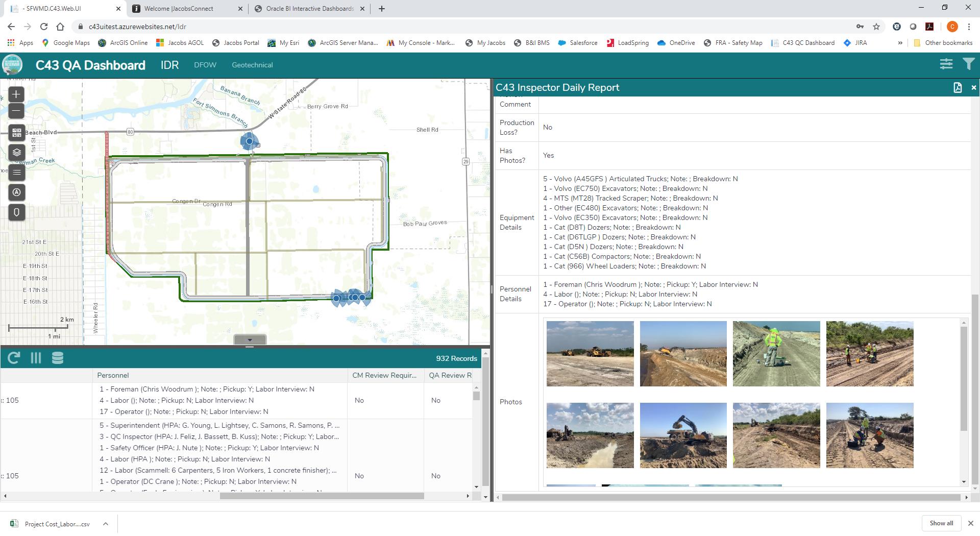Click the CM Review Required column header
The image size is (980, 536).
pos(384,375)
